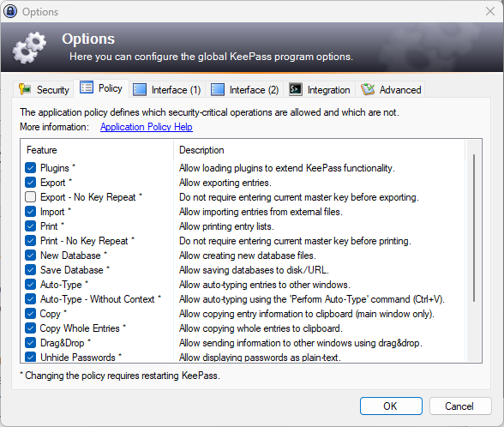
Task: Open the Security tab
Action: (x=44, y=89)
